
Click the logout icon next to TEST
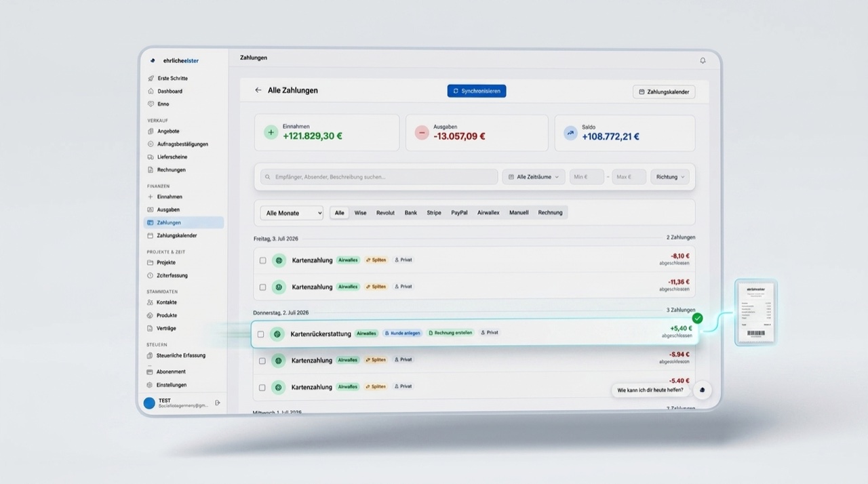pos(218,403)
